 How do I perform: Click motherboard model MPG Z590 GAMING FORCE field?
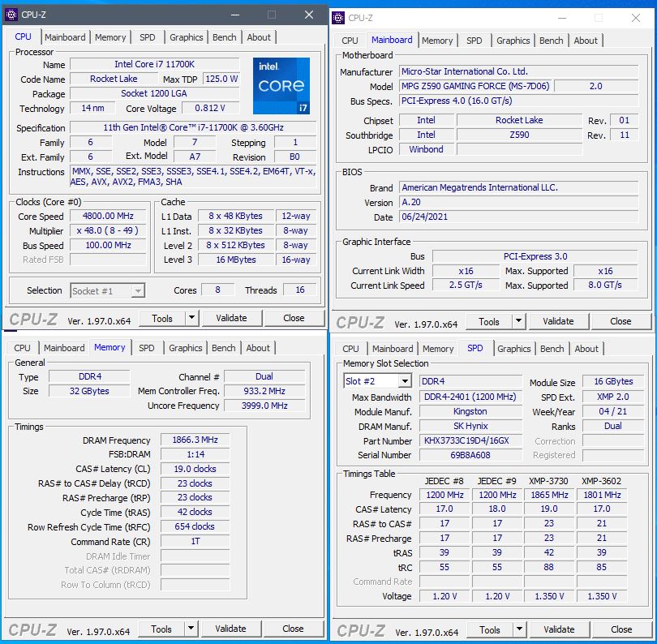point(475,86)
